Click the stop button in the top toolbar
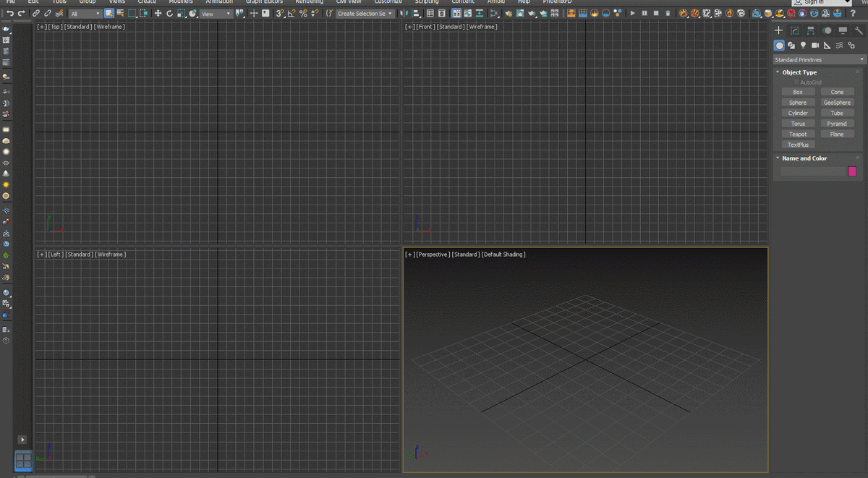Viewport: 868px width, 478px height. point(656,13)
